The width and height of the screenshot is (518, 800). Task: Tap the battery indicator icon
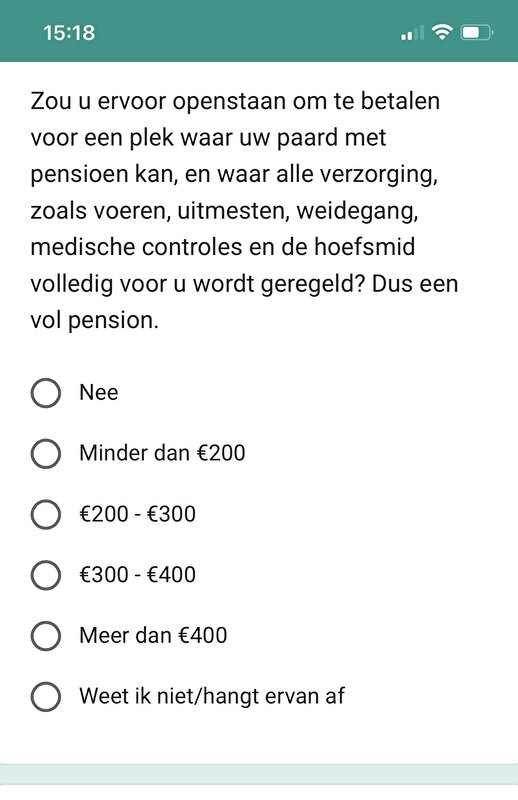click(477, 33)
